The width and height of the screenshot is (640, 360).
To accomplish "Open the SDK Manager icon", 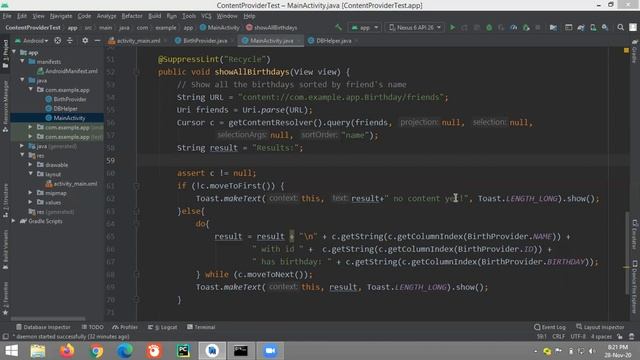I will pos(605,27).
